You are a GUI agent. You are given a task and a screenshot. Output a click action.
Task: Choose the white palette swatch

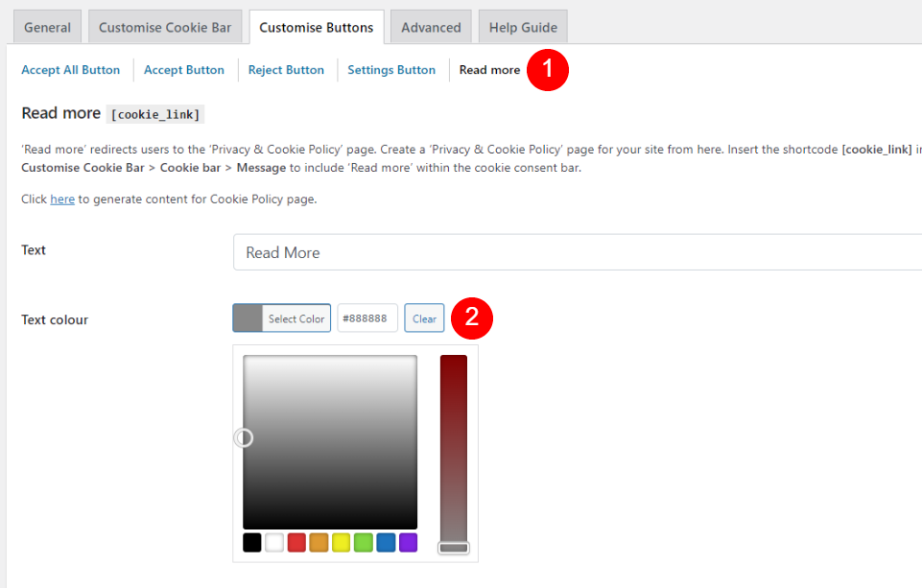(x=274, y=542)
